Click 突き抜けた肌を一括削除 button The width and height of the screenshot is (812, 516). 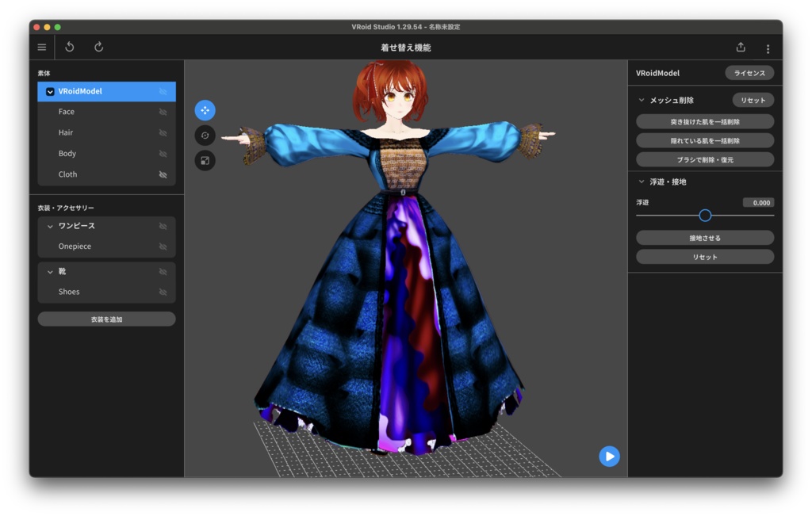[705, 121]
